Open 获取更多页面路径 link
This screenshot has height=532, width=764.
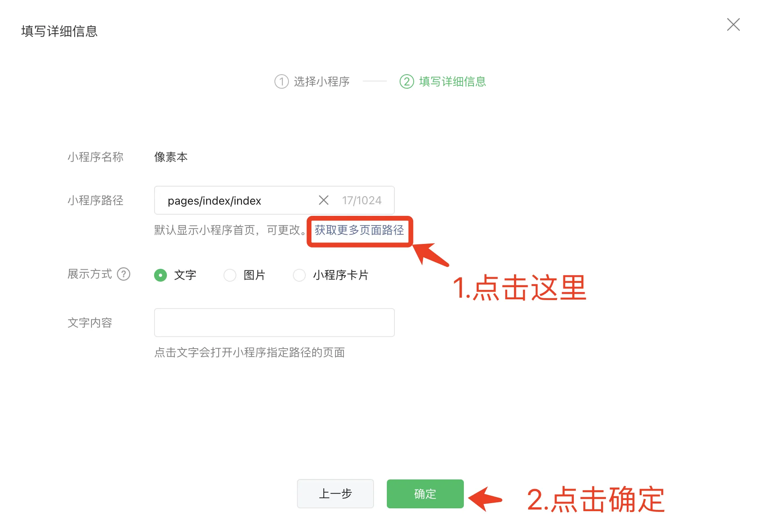[359, 230]
